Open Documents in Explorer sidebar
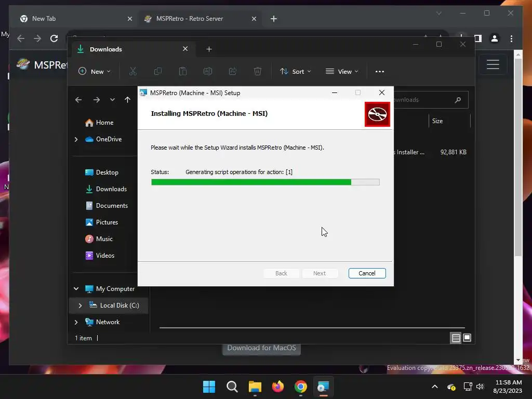 pyautogui.click(x=107, y=206)
